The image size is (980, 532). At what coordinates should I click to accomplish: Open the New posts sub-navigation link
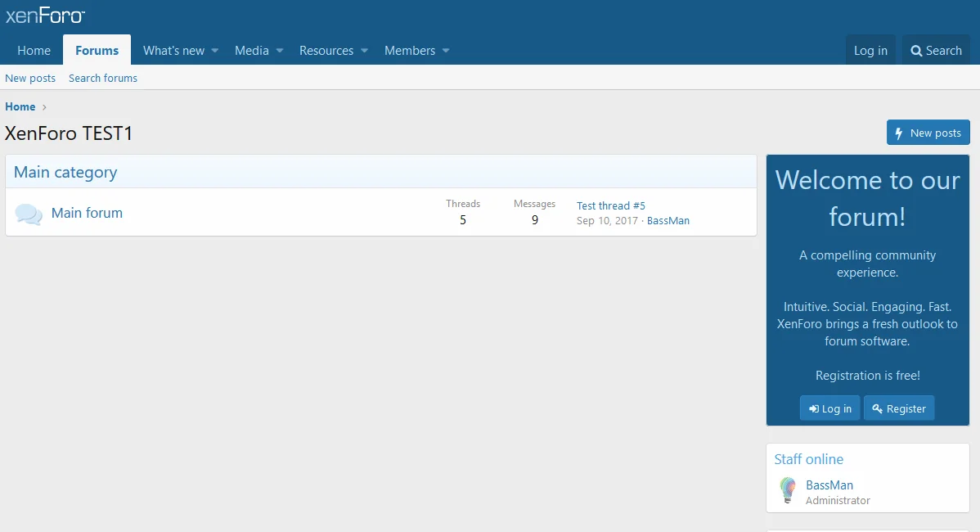[x=30, y=79]
